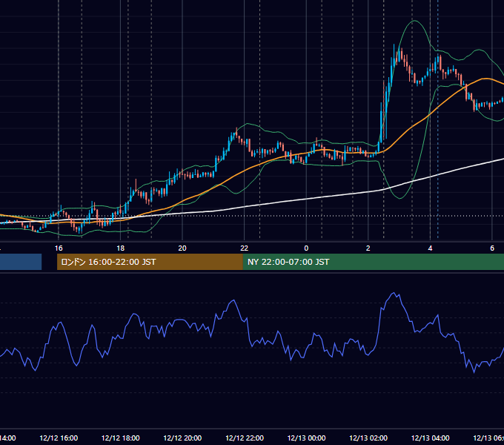The image size is (504, 445).
Task: Click the 12/12 16:00 date label
Action: pos(59,438)
